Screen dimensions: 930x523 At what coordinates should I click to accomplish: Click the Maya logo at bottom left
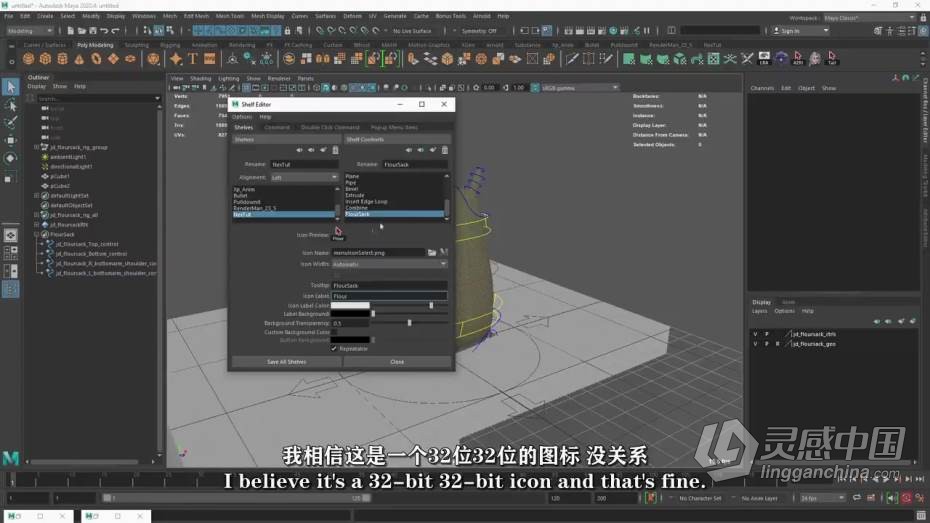[11, 458]
